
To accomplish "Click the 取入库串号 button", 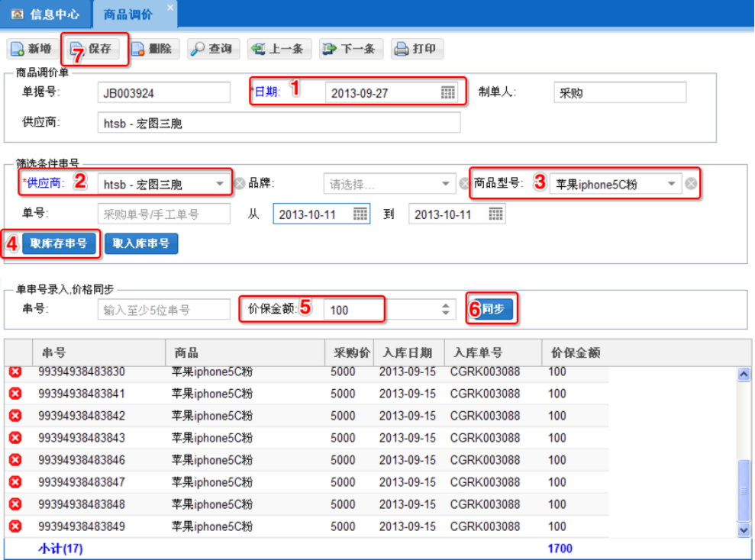I will [x=141, y=243].
